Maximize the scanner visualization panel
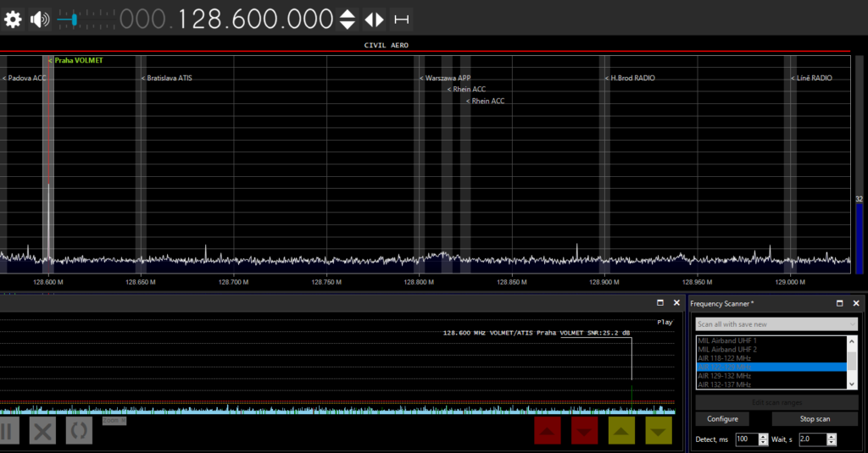868x453 pixels. [659, 302]
